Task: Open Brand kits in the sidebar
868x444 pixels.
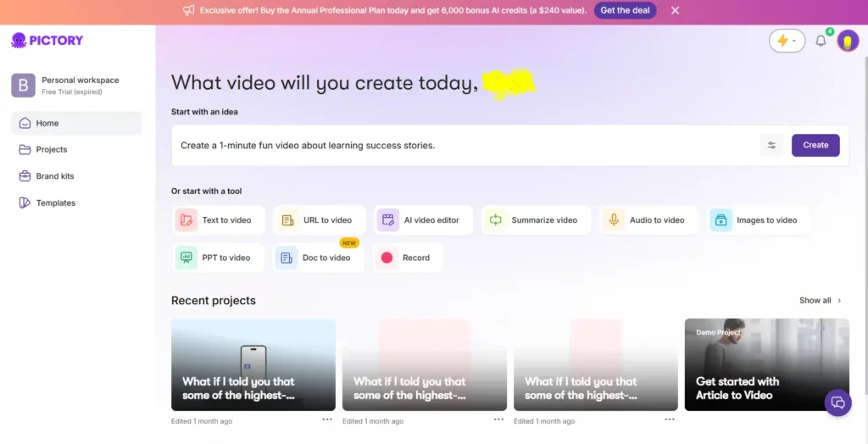Action: (x=76, y=176)
